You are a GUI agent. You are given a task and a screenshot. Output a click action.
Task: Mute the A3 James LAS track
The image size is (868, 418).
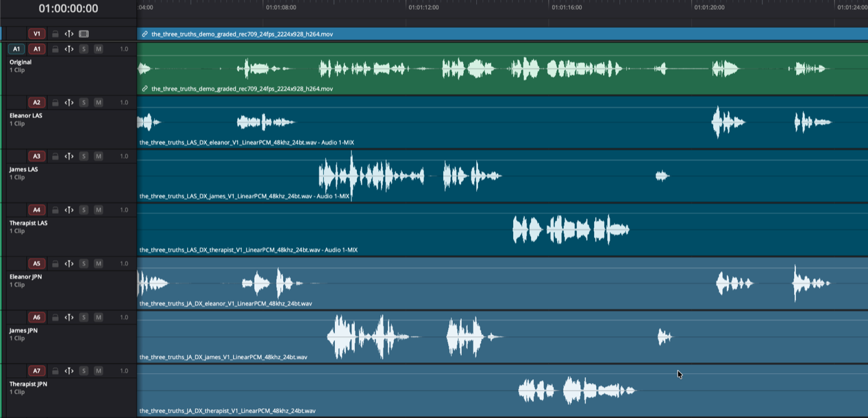98,156
